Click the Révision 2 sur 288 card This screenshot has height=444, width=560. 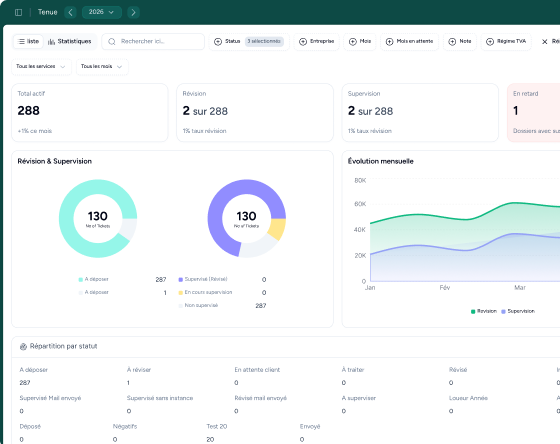[x=255, y=113]
